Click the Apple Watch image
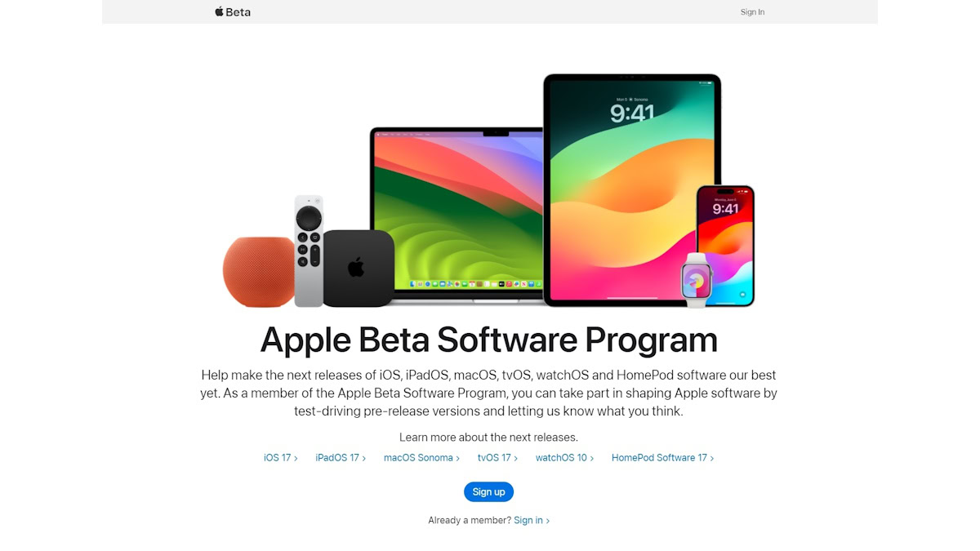This screenshot has width=980, height=551. [697, 280]
